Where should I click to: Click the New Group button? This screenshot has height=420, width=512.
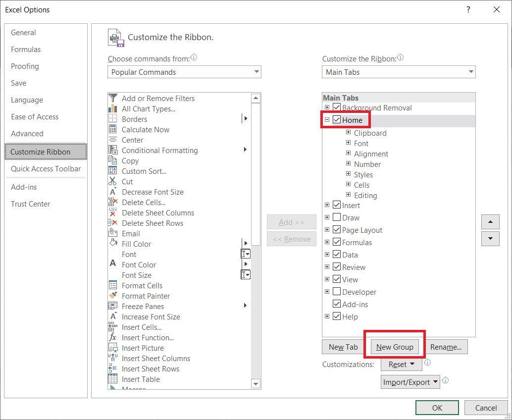(x=395, y=347)
